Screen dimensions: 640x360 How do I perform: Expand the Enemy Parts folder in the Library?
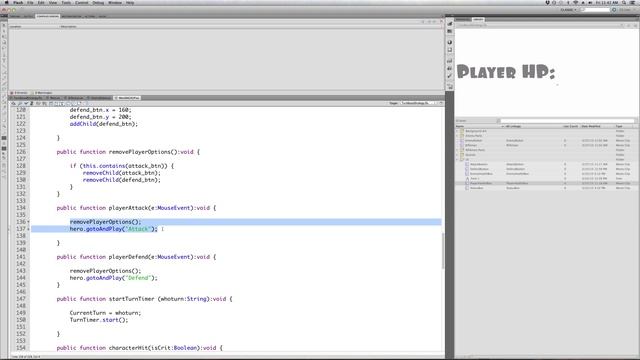pos(457,136)
